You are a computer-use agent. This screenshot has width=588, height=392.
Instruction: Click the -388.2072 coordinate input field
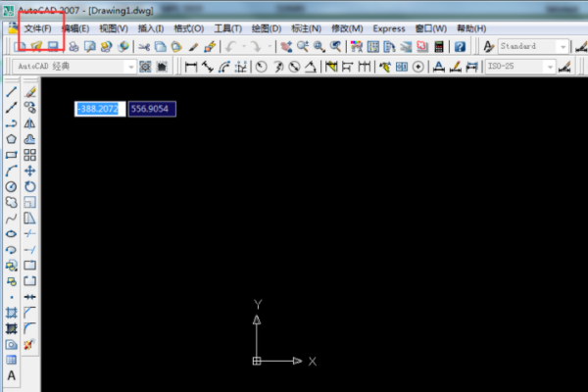pos(100,109)
